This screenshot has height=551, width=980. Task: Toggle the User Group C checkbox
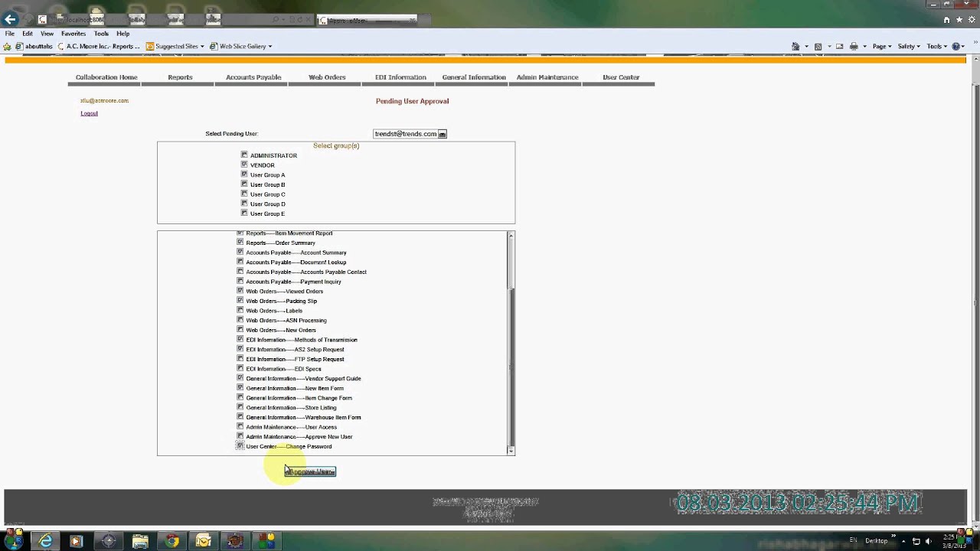click(x=244, y=194)
